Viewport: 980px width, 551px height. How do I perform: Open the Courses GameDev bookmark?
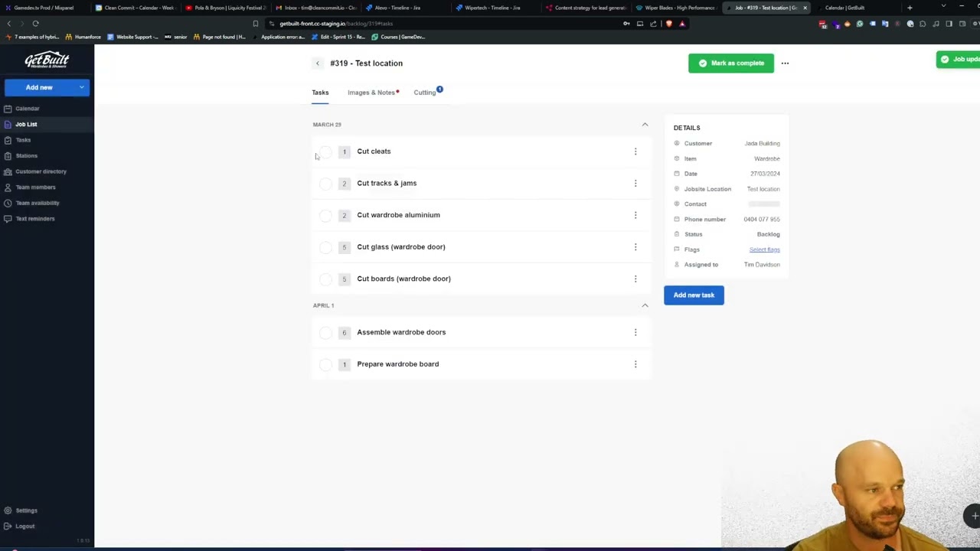[x=398, y=37]
